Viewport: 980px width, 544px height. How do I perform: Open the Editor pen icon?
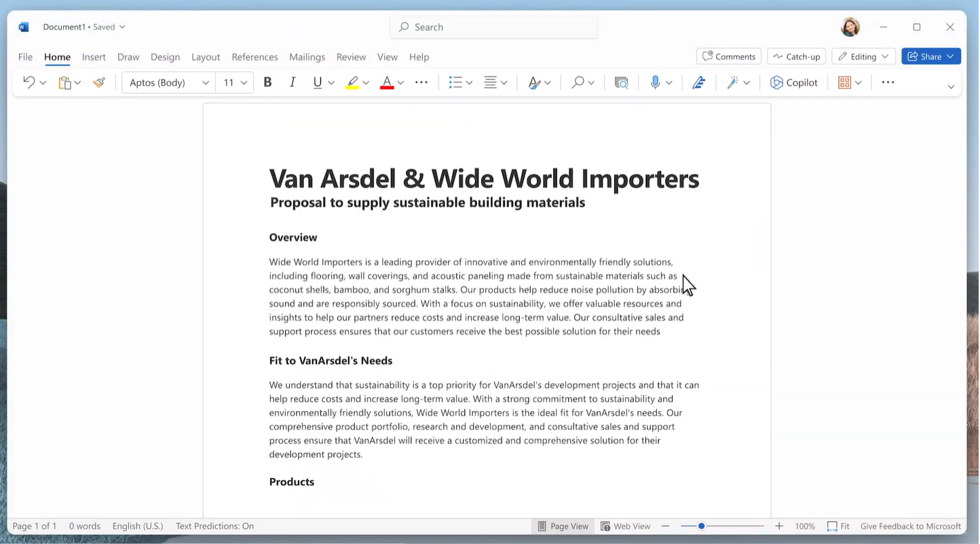698,82
